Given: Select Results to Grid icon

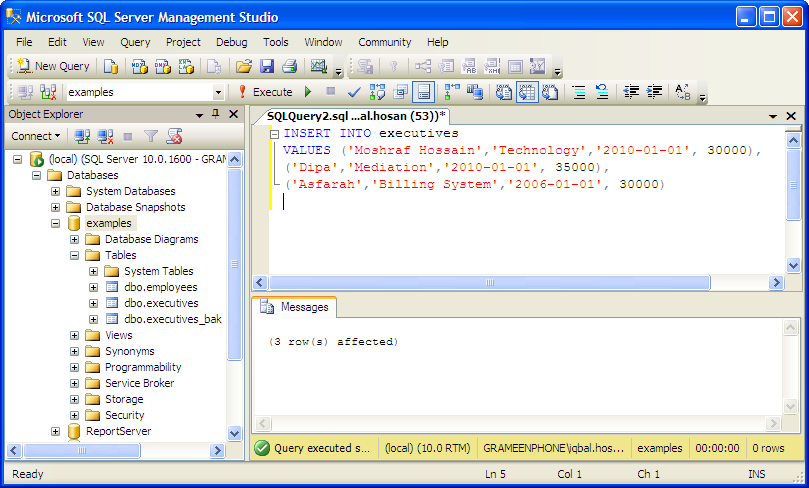Looking at the screenshot, I should [x=527, y=92].
